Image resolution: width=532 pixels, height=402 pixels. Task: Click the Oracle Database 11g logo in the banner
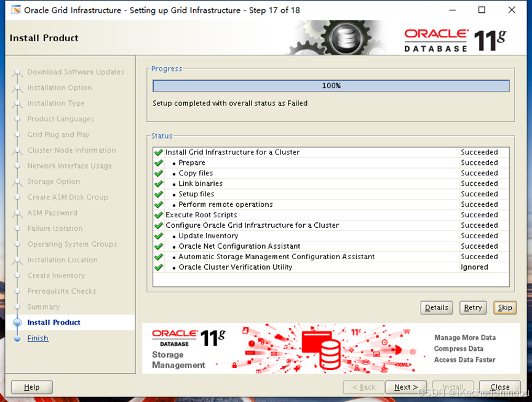coord(455,37)
